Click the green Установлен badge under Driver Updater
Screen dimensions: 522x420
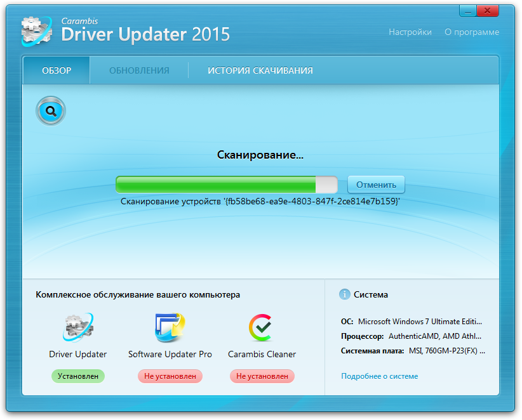[x=77, y=376]
